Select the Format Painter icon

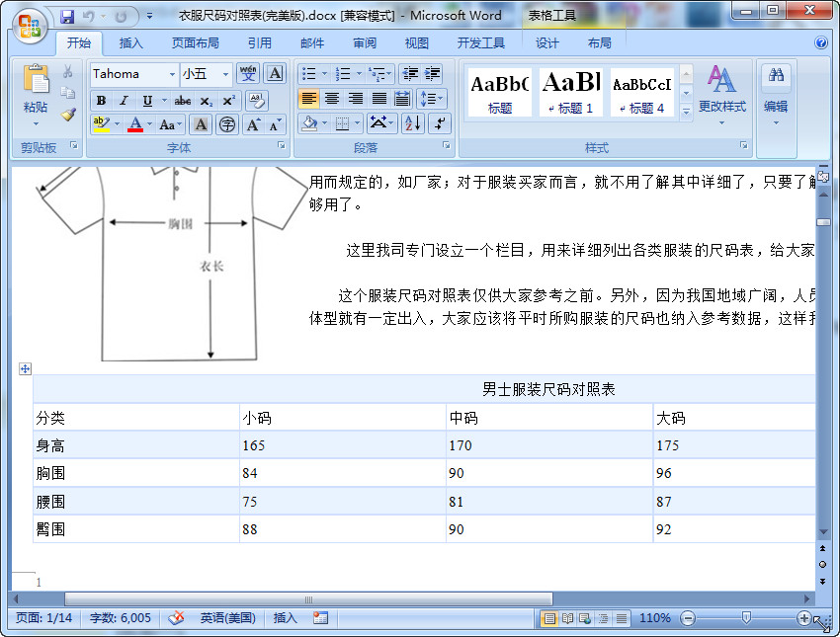click(68, 115)
